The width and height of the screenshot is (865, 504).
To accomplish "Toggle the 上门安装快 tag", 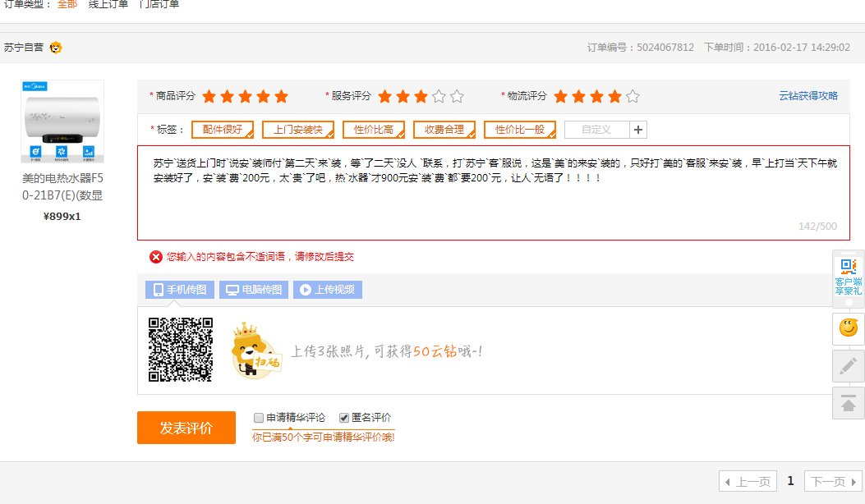I will click(297, 130).
